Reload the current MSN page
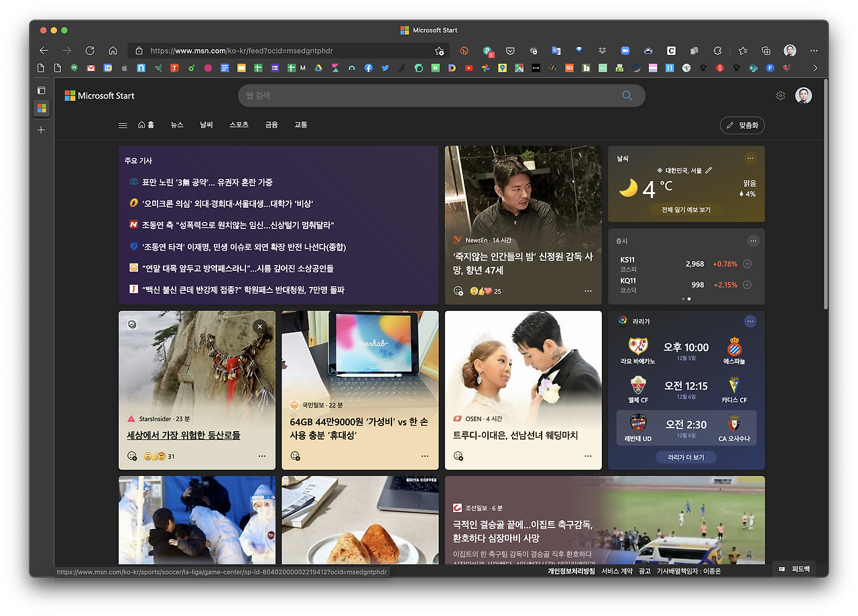 [x=90, y=50]
